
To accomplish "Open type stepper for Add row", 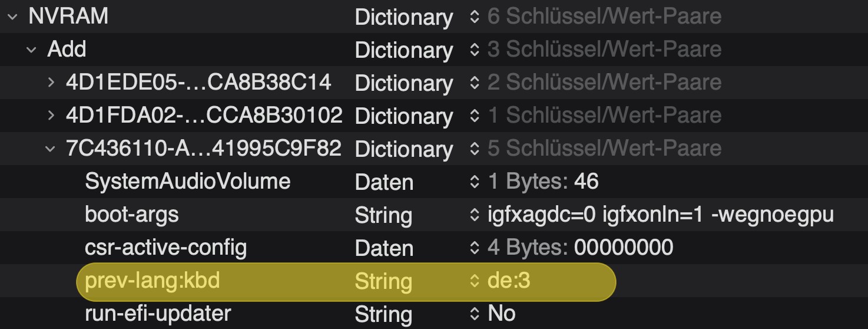I will (x=475, y=50).
